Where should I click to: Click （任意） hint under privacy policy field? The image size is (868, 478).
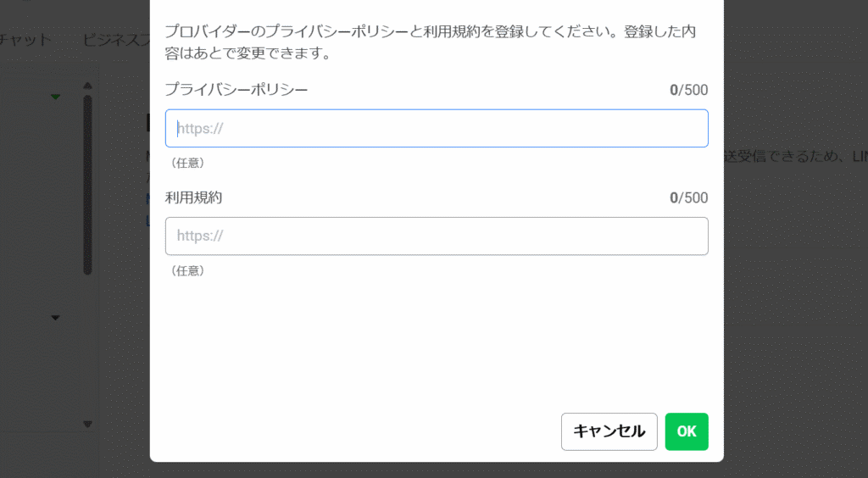pyautogui.click(x=187, y=163)
